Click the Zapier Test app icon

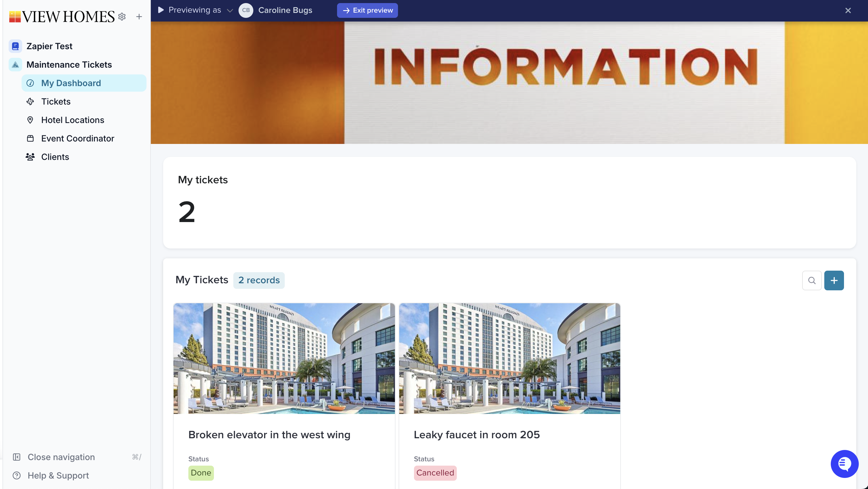15,46
